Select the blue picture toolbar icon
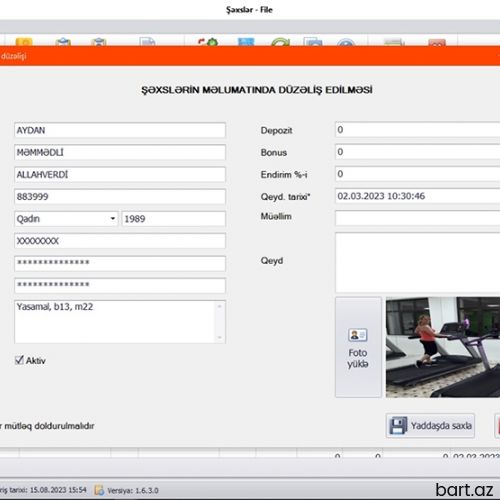The height and width of the screenshot is (500, 500). pos(246,42)
